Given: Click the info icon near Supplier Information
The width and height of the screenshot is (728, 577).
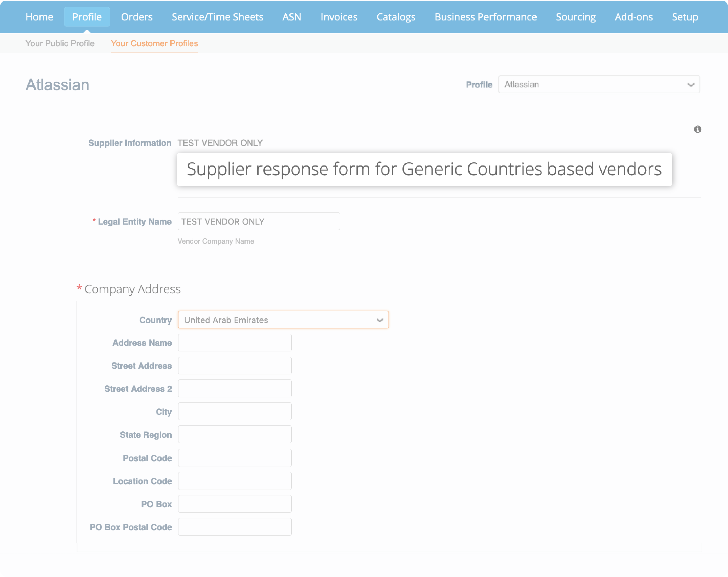Looking at the screenshot, I should coord(697,129).
